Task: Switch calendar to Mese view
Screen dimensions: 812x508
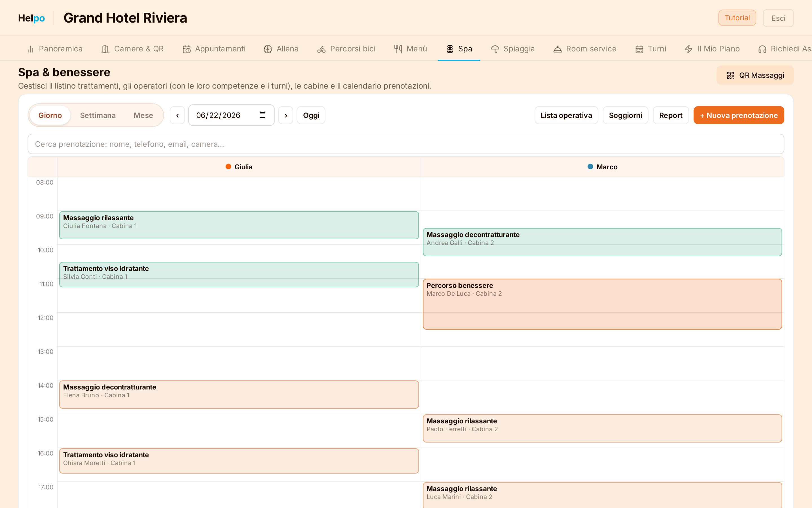Action: pos(143,115)
